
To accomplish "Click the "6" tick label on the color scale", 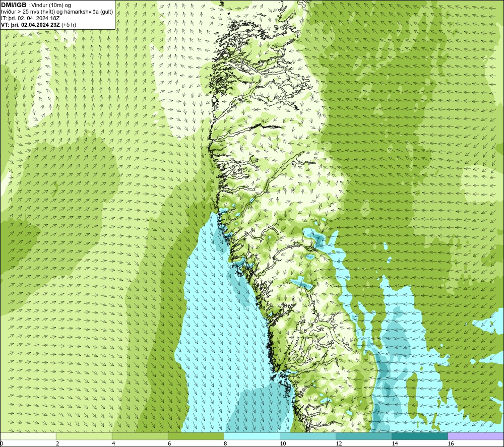I will pos(169,444).
